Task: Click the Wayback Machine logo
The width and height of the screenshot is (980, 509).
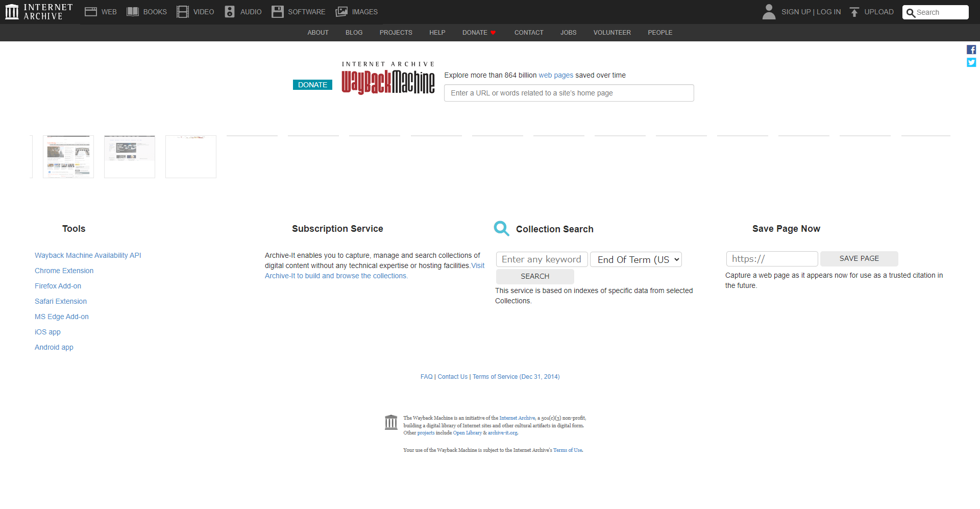Action: pyautogui.click(x=388, y=78)
